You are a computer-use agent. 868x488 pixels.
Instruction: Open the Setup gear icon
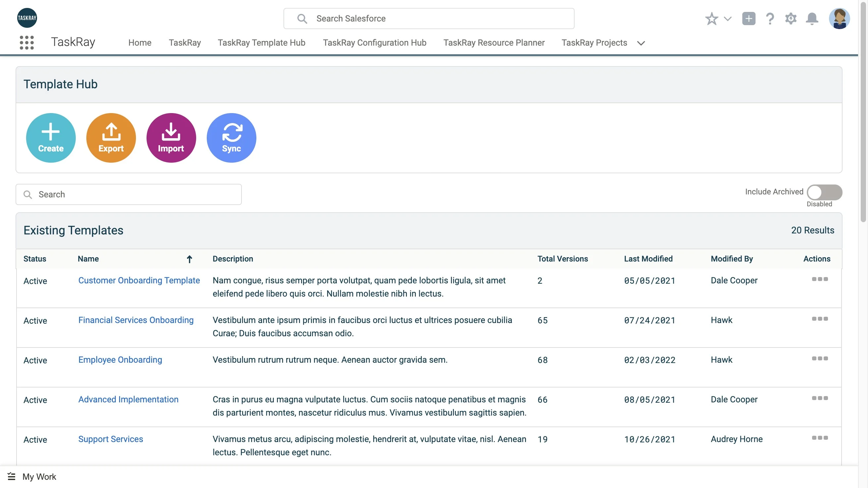tap(791, 19)
